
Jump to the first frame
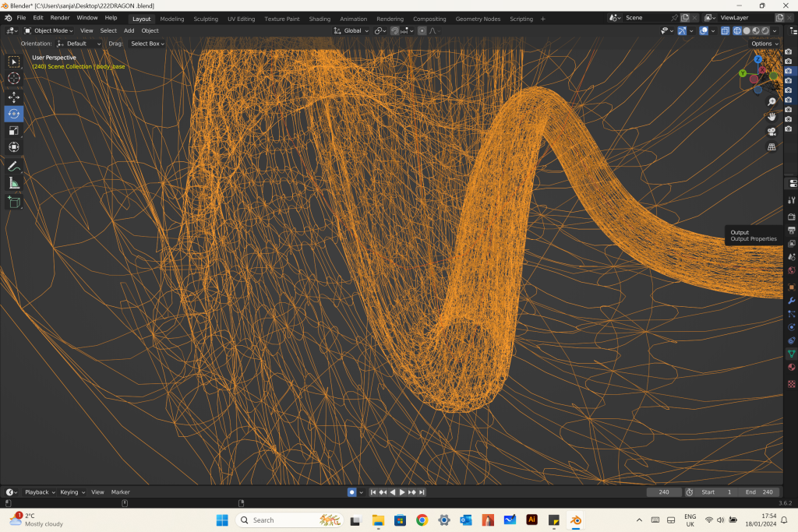point(373,492)
